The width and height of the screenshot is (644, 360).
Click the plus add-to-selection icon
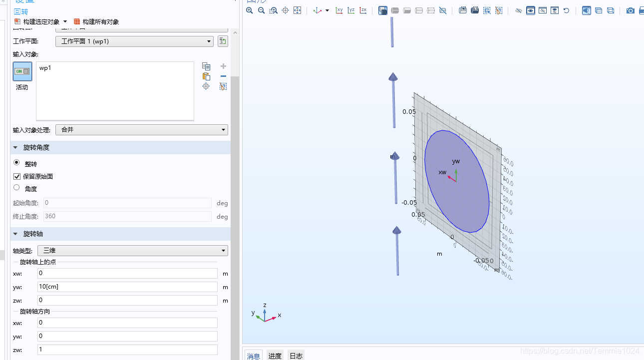point(223,66)
